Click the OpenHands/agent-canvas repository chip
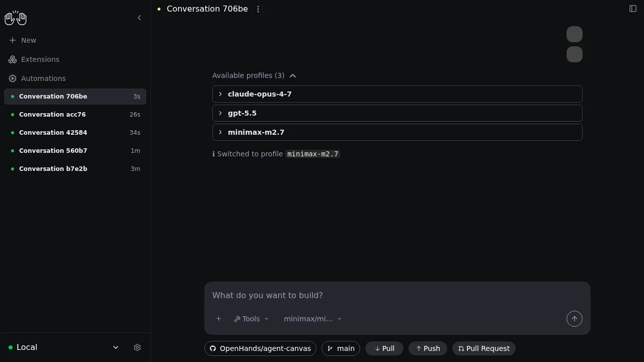644x362 pixels. [x=260, y=348]
